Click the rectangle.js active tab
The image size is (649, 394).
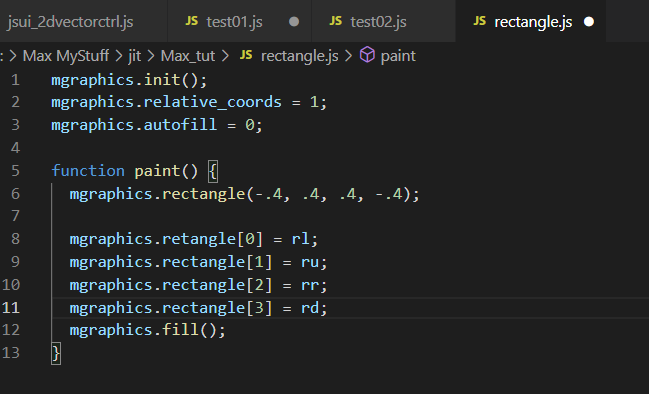click(531, 22)
